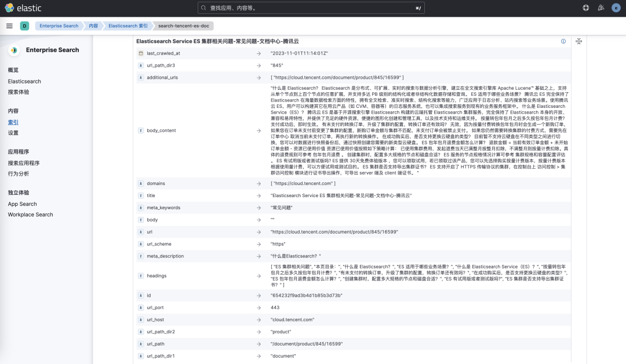
Task: Click the keyword icon next to url_path_dir3
Action: [141, 65]
